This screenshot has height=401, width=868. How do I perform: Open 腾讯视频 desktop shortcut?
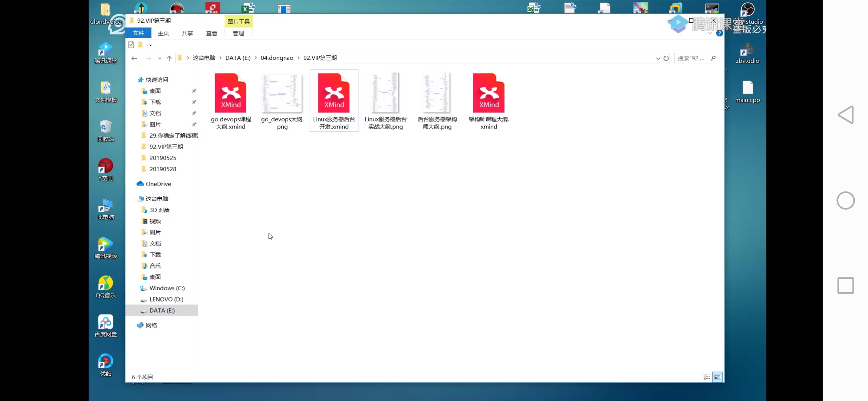[105, 248]
